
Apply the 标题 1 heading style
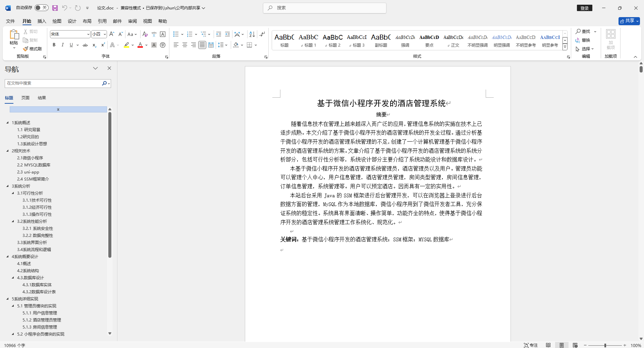(309, 40)
